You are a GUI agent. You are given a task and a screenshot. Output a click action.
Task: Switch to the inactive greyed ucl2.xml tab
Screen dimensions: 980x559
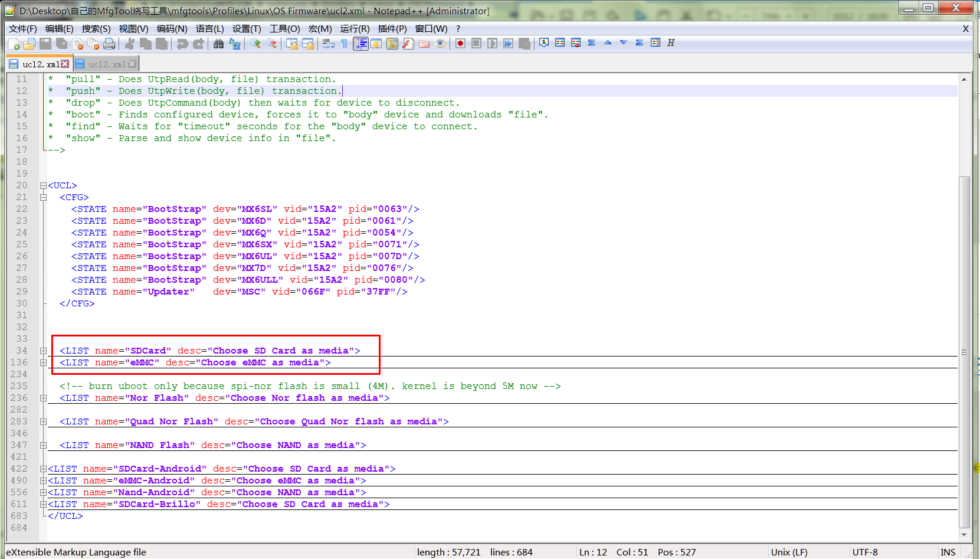(x=106, y=64)
